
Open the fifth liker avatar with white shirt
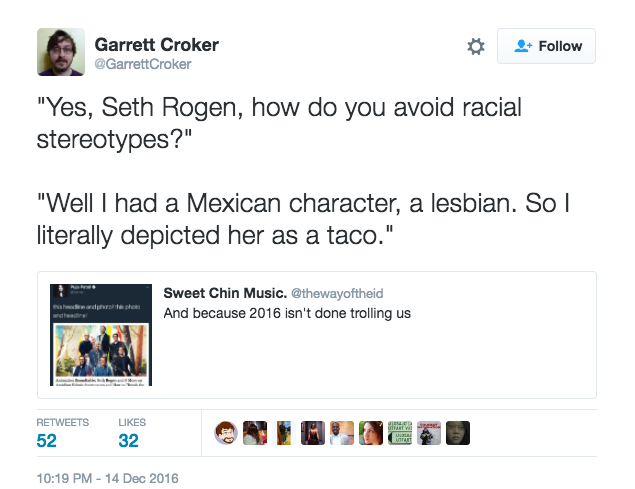pos(342,433)
